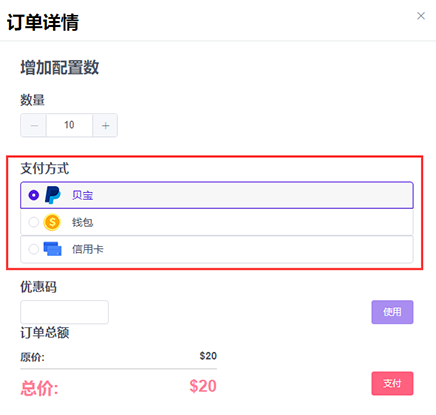Click the 原价 $20 amount
This screenshot has width=436, height=415.
(x=208, y=356)
